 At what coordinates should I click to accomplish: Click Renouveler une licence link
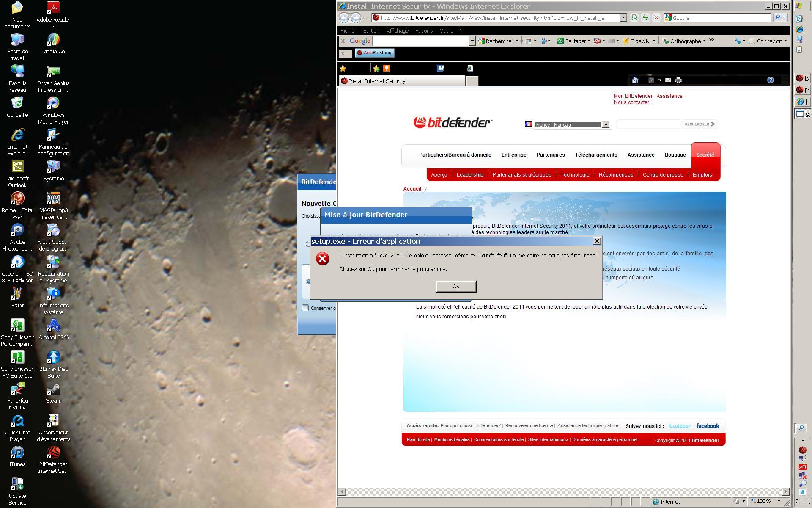[x=529, y=426]
